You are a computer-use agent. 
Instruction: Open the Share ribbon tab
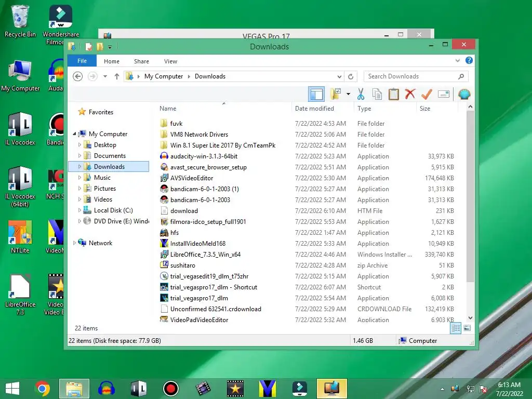pyautogui.click(x=141, y=61)
